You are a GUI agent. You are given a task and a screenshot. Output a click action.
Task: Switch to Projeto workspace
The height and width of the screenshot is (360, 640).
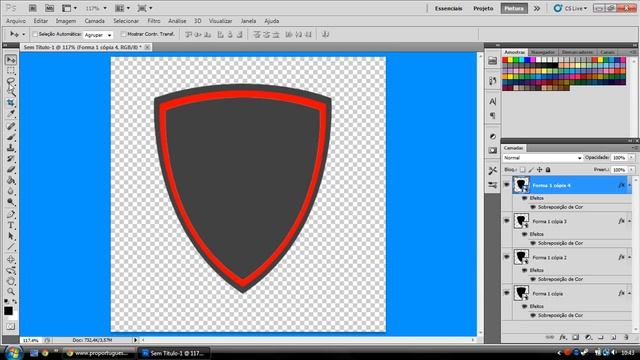click(x=483, y=8)
